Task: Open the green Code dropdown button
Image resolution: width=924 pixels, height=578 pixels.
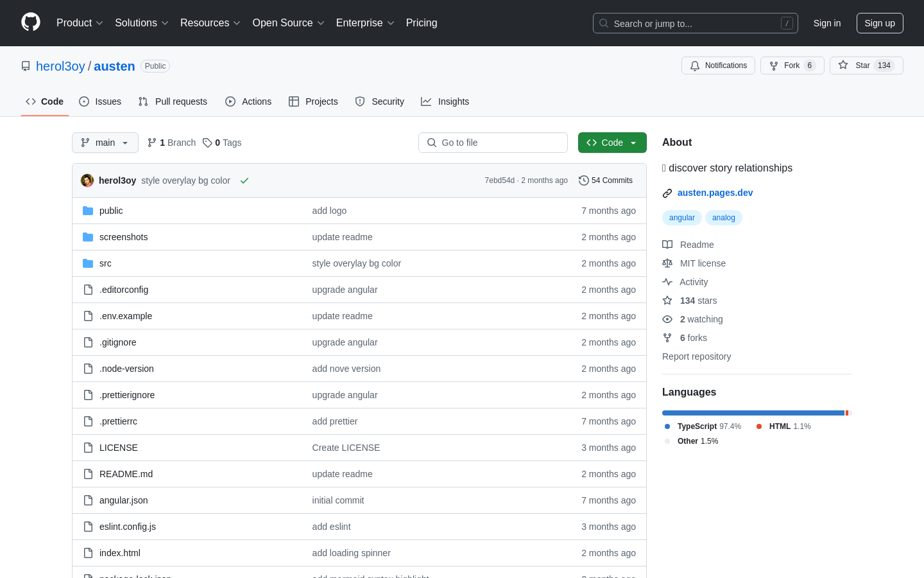Action: 612,143
